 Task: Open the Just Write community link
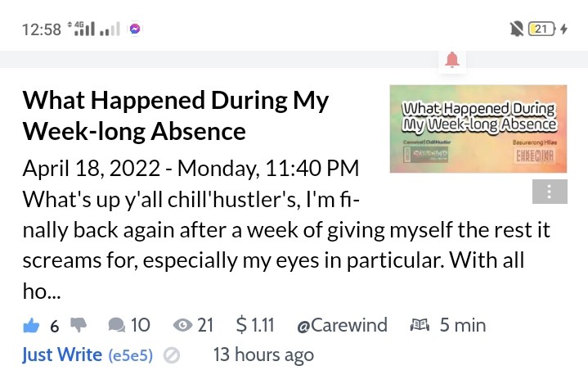(x=62, y=355)
